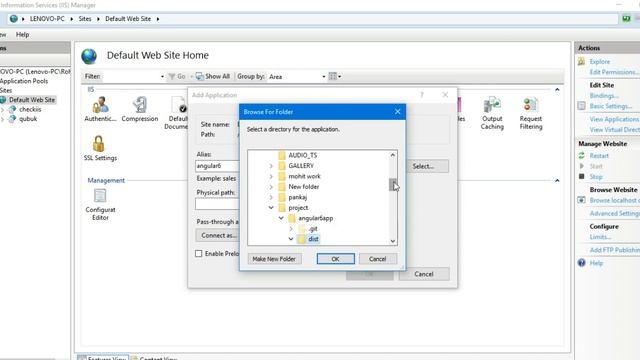The image size is (640, 360).
Task: Open the Compression feature icon
Action: 140,105
